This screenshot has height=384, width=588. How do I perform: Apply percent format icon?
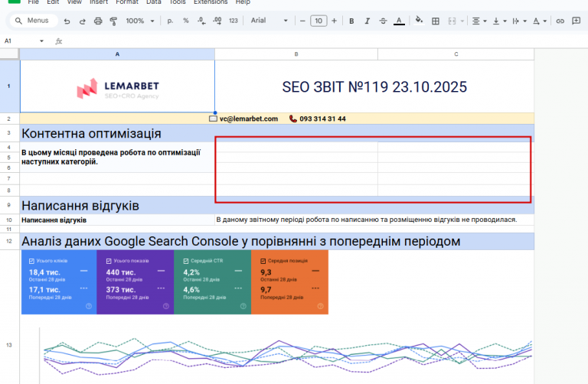(x=185, y=21)
